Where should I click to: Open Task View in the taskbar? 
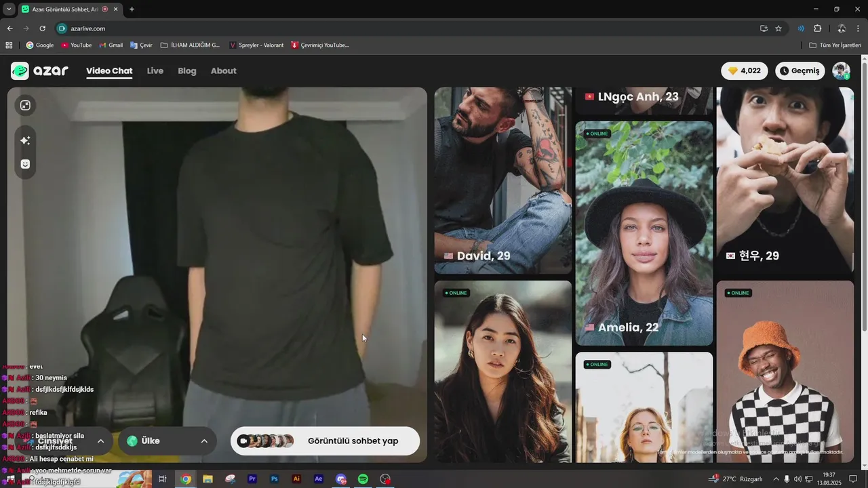163,479
